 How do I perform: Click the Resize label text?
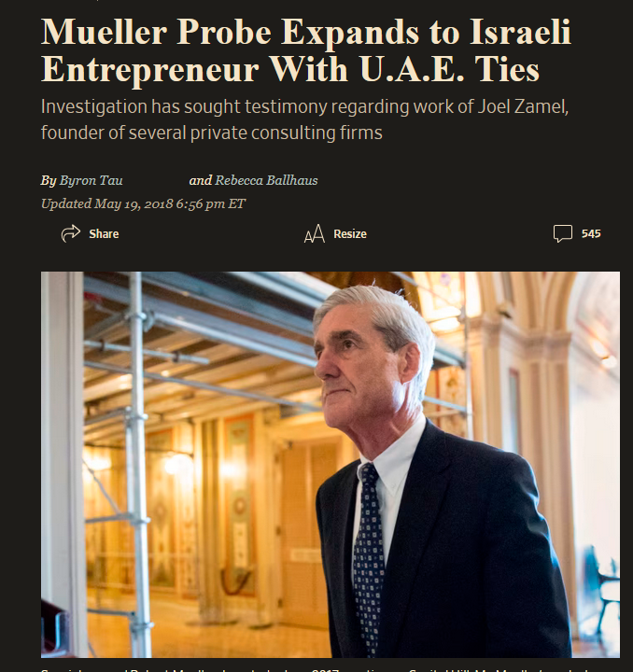350,234
